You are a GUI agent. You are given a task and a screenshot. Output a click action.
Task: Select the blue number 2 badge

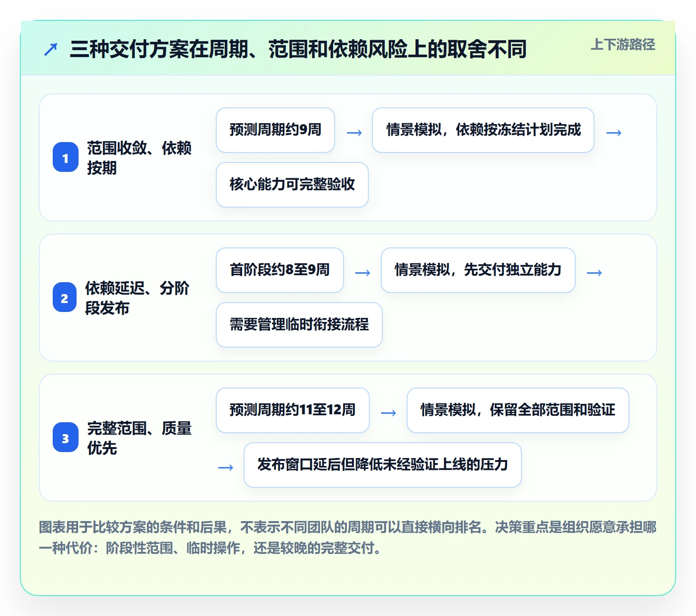65,298
